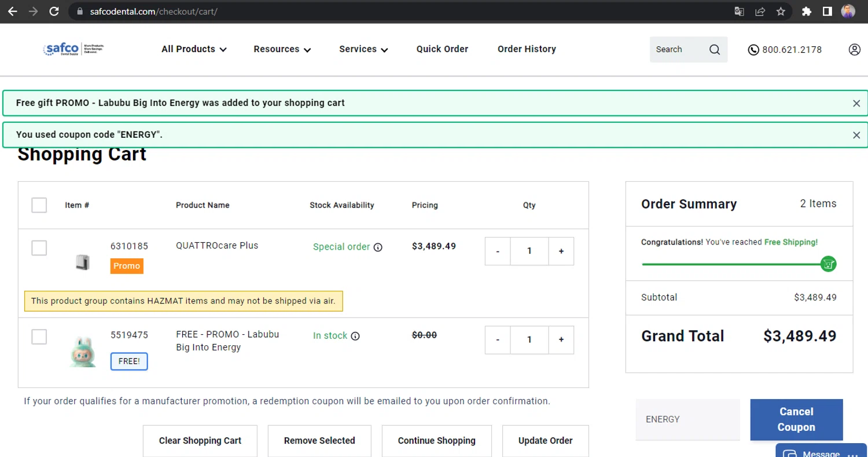Open the user account icon
The height and width of the screenshot is (457, 868).
[855, 49]
